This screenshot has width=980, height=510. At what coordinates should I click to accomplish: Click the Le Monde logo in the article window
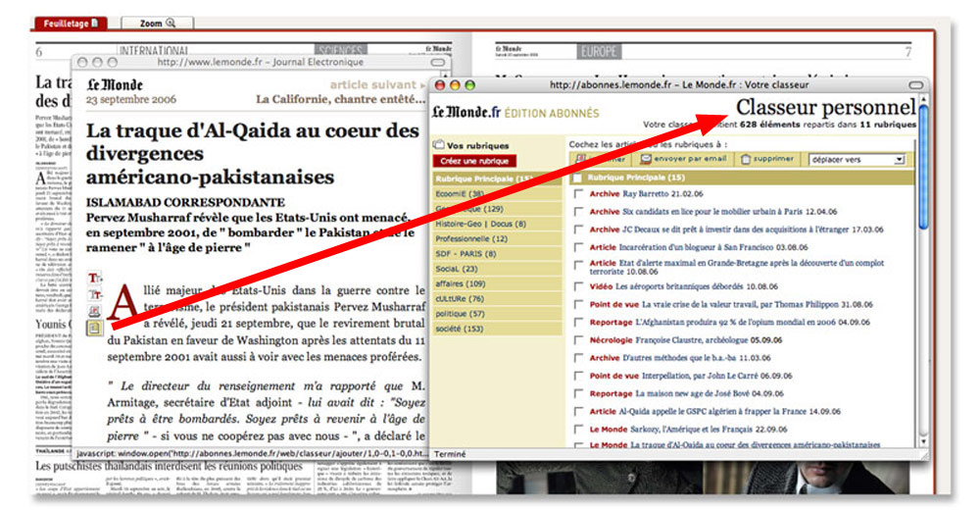[115, 84]
